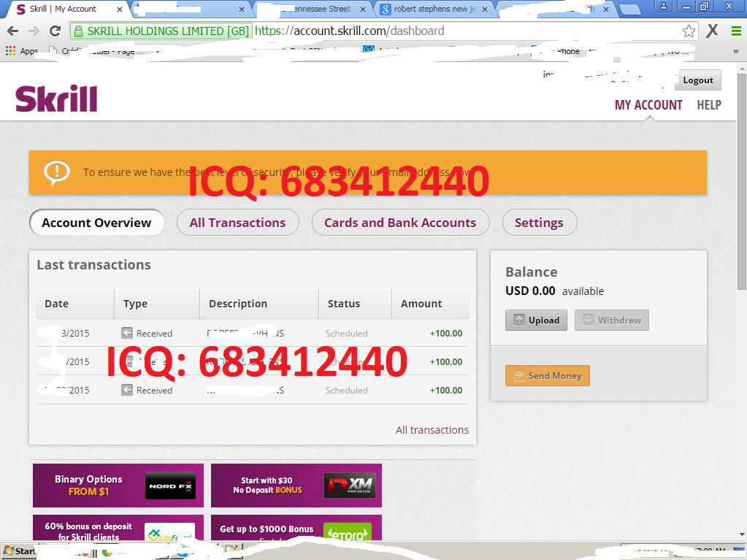Select All Transactions tab

pyautogui.click(x=238, y=223)
